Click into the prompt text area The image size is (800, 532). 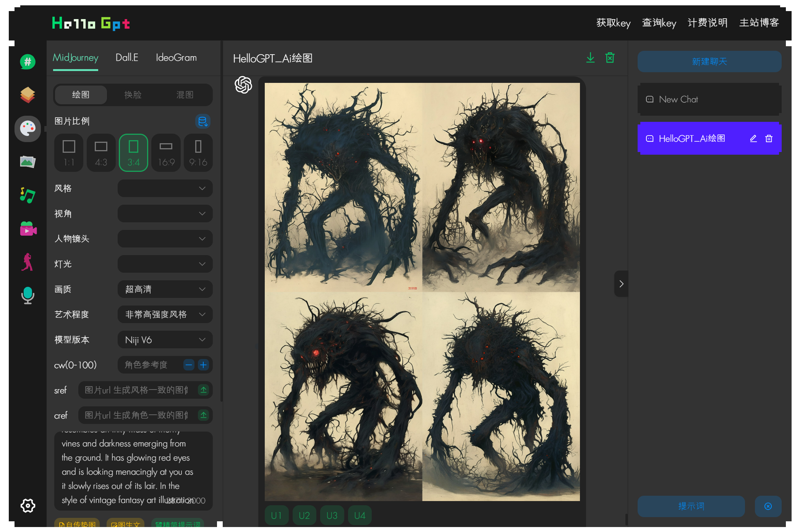133,471
